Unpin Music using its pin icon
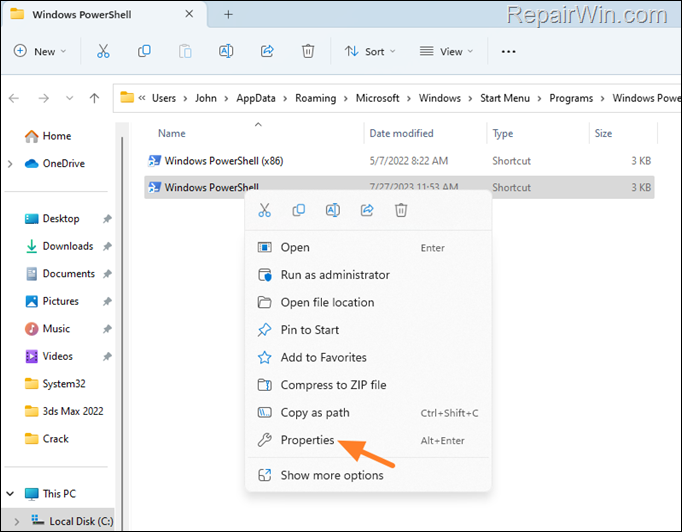Screen dimensions: 682x532 click(107, 329)
